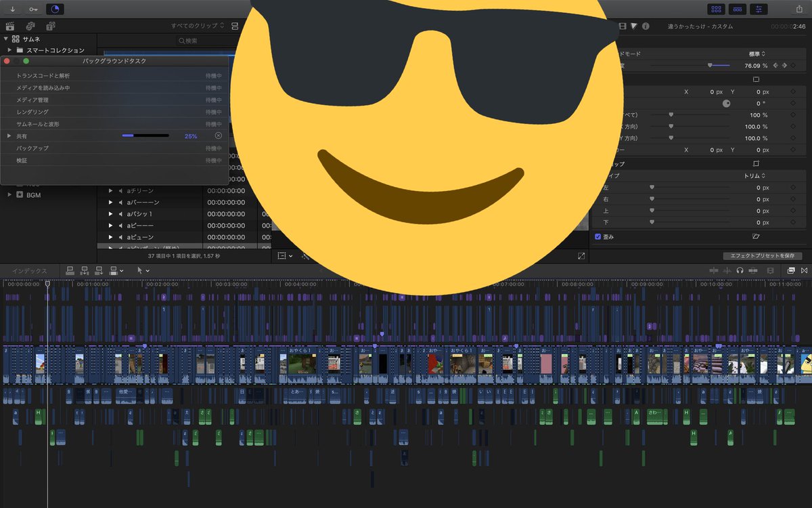The image size is (812, 508).
Task: Click the append clip edit icon
Action: (x=99, y=270)
